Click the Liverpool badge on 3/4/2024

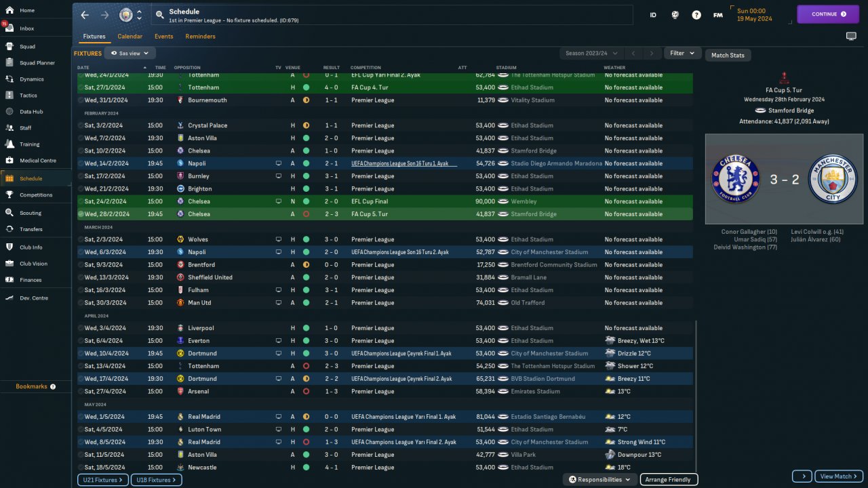[180, 328]
